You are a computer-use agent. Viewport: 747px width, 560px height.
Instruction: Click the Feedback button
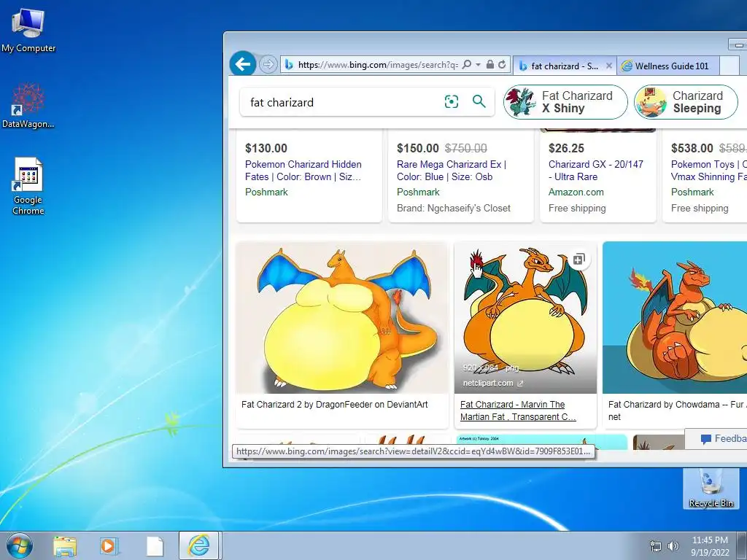(717, 438)
